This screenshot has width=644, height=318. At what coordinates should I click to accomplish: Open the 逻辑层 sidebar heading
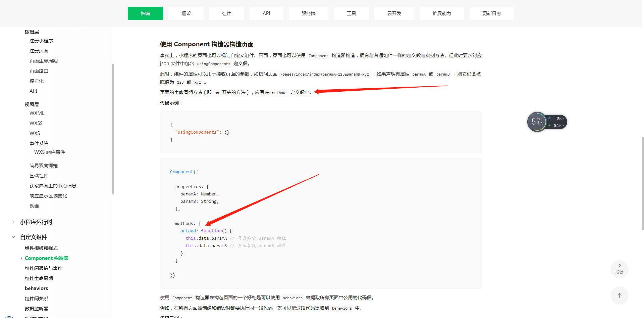point(32,32)
